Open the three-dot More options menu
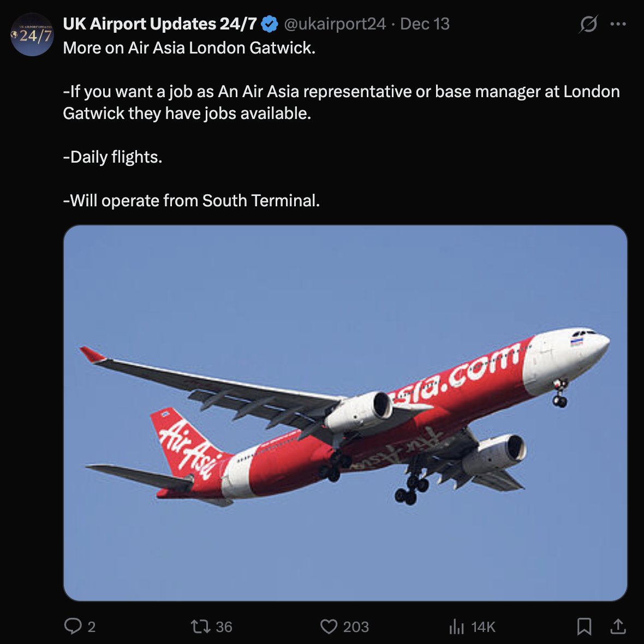Screen dimensions: 644x644 tap(618, 24)
